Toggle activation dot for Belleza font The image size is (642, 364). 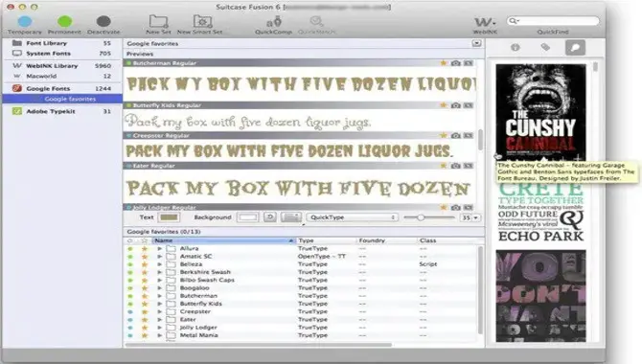(x=130, y=264)
